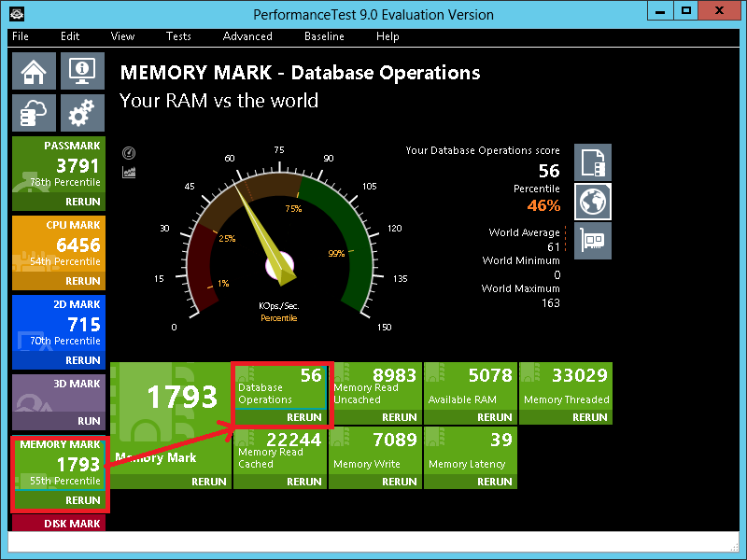747x560 pixels.
Task: Rerun the Memory Threaded test
Action: [x=589, y=417]
